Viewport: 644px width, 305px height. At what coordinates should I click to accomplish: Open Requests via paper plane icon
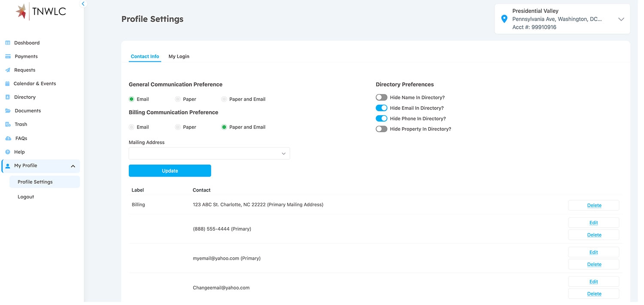(x=8, y=70)
